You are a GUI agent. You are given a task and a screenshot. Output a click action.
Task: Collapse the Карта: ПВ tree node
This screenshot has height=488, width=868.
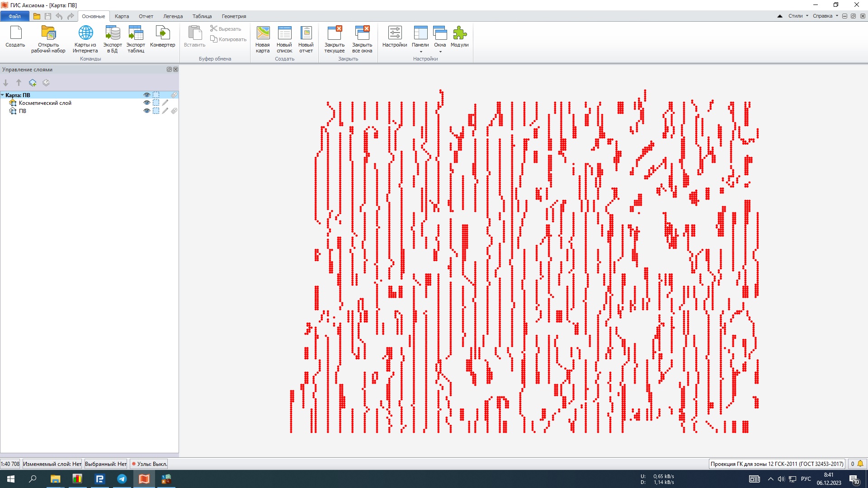pos(3,95)
